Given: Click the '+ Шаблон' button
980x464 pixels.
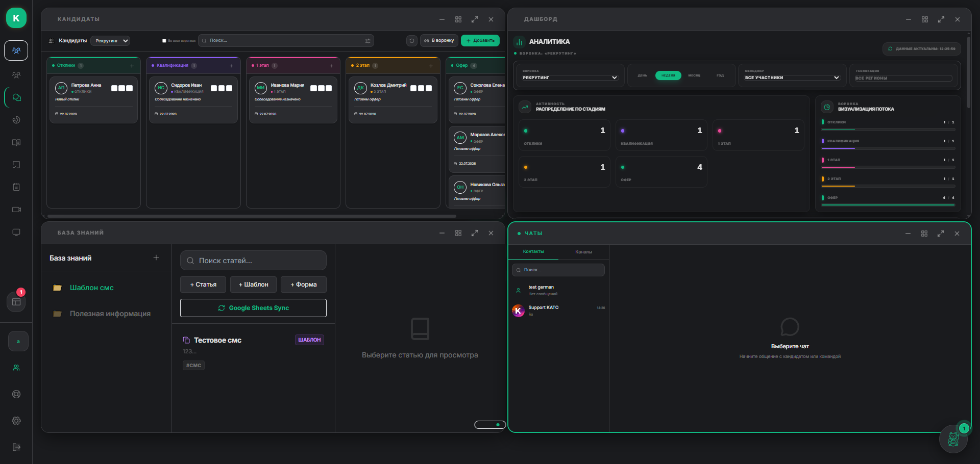Looking at the screenshot, I should click(x=253, y=285).
